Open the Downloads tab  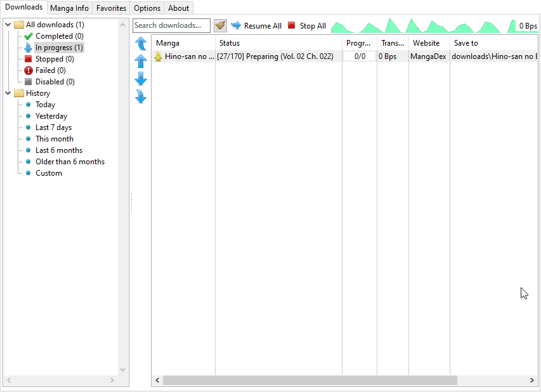(23, 7)
